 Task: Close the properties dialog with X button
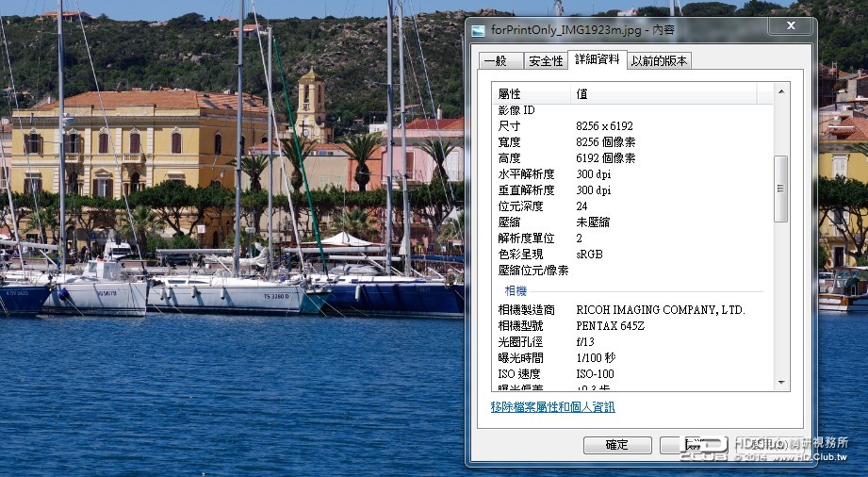click(791, 25)
